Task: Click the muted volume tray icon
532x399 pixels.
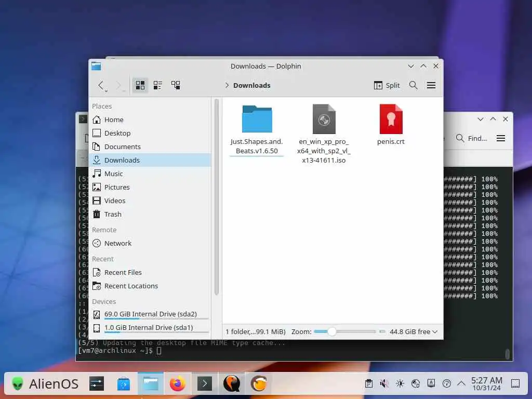Action: [x=384, y=384]
